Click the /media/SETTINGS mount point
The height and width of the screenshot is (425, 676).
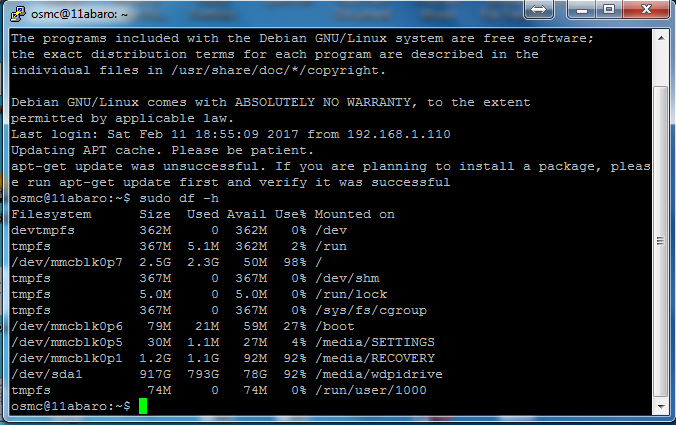coord(375,342)
